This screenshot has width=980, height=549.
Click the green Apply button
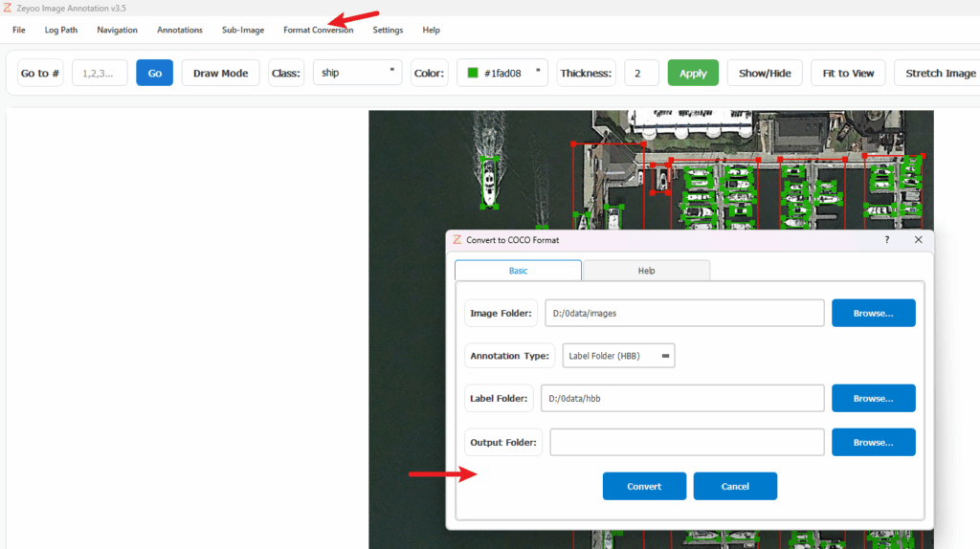pyautogui.click(x=693, y=73)
